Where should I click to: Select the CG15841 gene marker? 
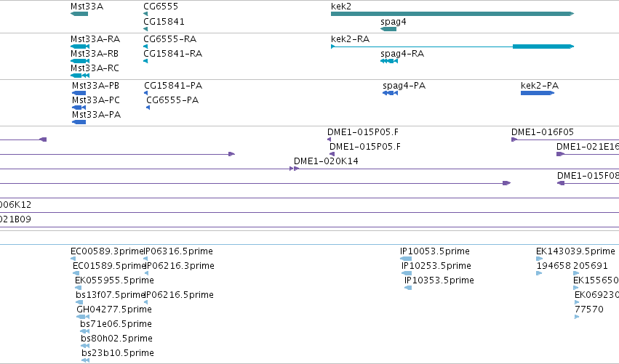coord(145,29)
